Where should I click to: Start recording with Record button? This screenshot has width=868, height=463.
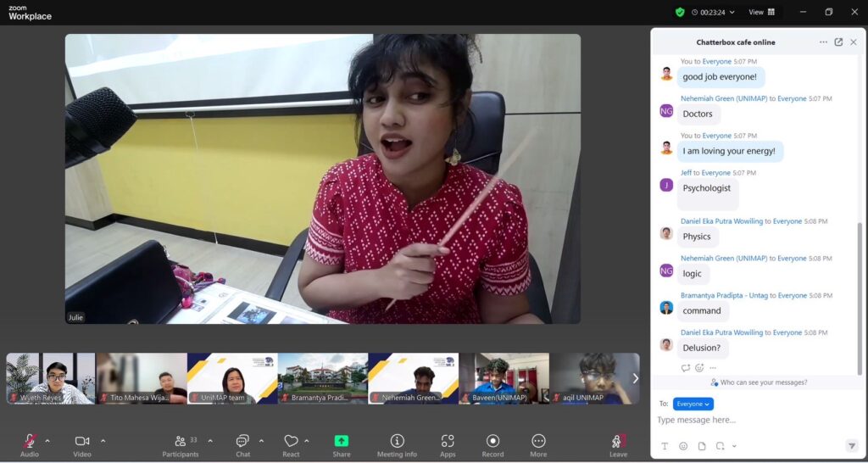492,445
